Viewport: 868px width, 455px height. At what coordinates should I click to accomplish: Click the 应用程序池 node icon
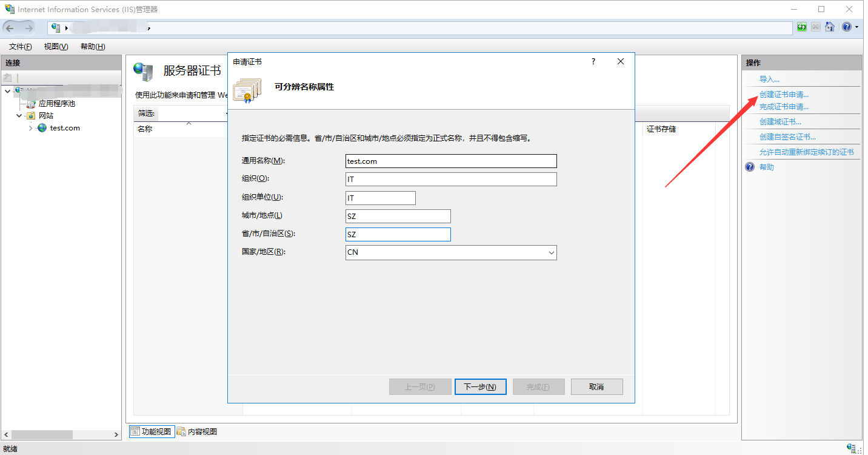31,104
